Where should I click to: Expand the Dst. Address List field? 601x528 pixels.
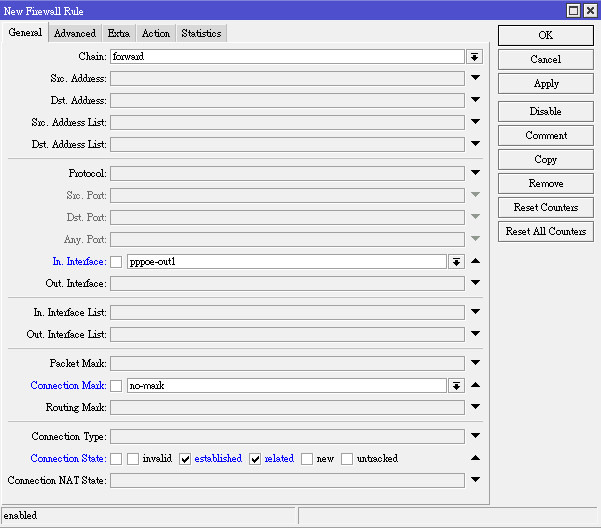point(475,144)
